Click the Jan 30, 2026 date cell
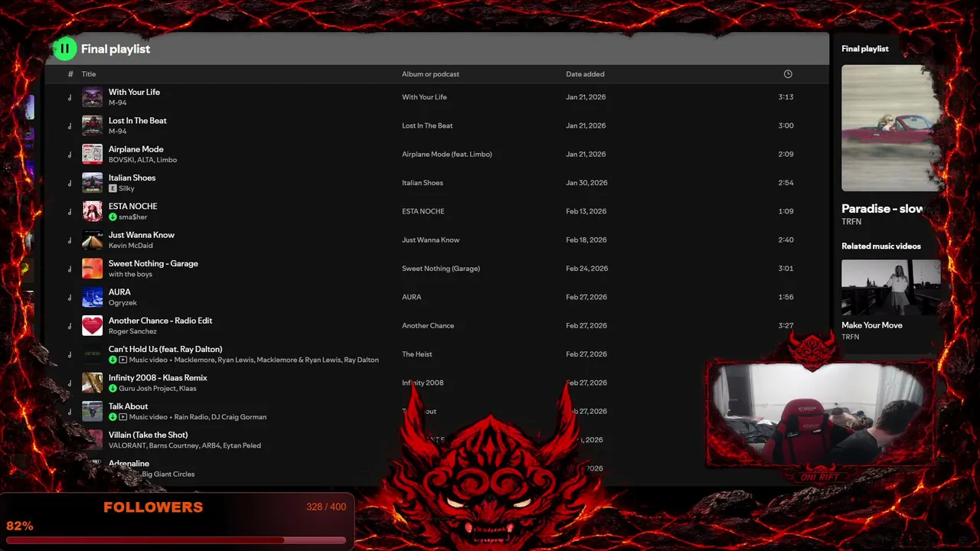Image resolution: width=980 pixels, height=551 pixels. [x=586, y=183]
